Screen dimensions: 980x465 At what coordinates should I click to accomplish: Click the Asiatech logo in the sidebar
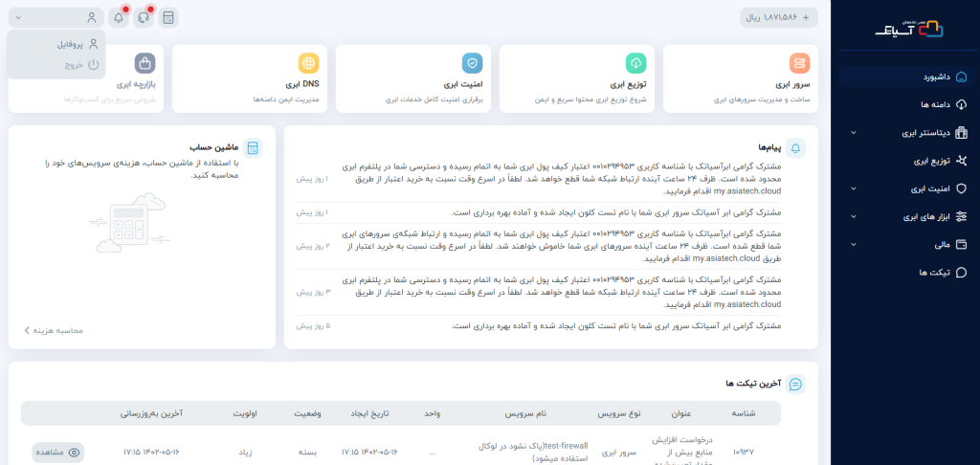pyautogui.click(x=906, y=29)
